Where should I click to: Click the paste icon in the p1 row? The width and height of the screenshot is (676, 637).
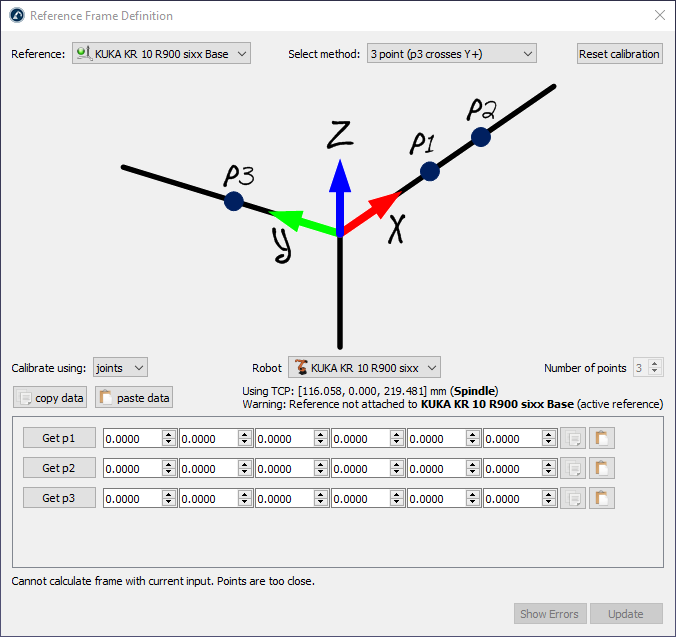coord(602,438)
